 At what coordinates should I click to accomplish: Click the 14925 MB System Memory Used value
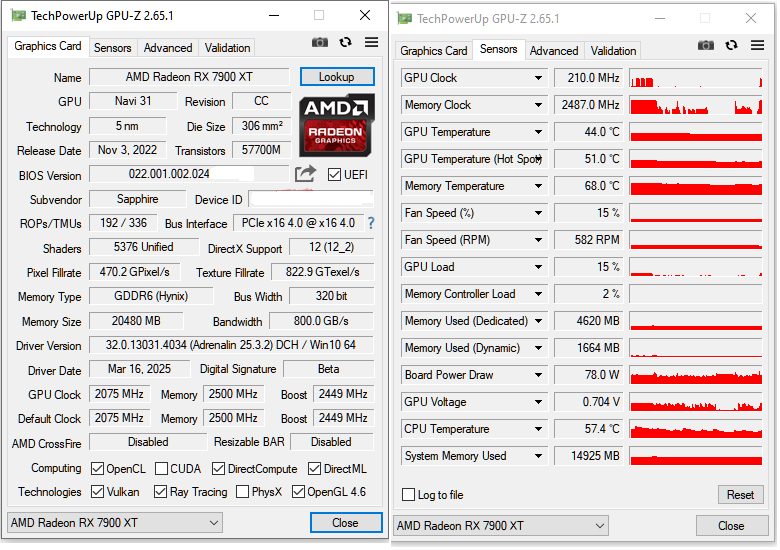tap(589, 456)
